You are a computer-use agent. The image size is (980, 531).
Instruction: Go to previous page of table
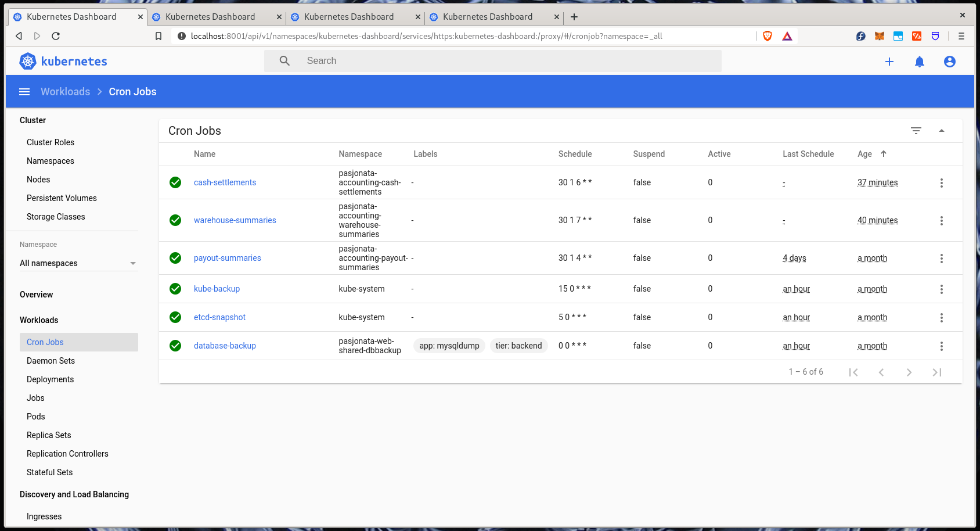tap(881, 372)
